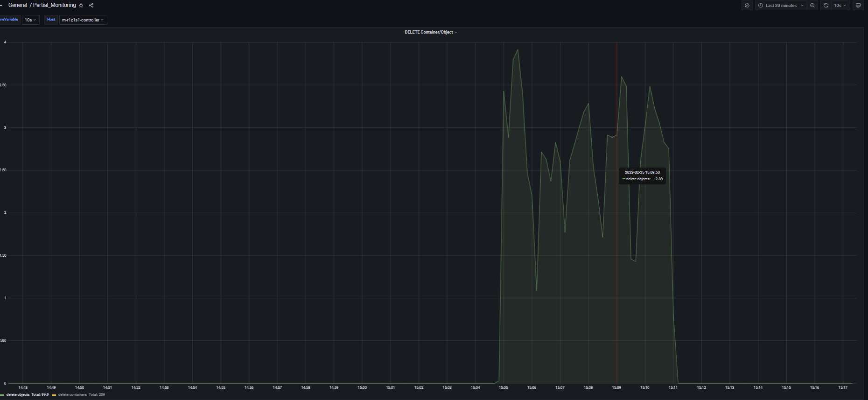Star the Partial_Monitoring dashboard as favorite
868x400 pixels.
click(x=81, y=6)
